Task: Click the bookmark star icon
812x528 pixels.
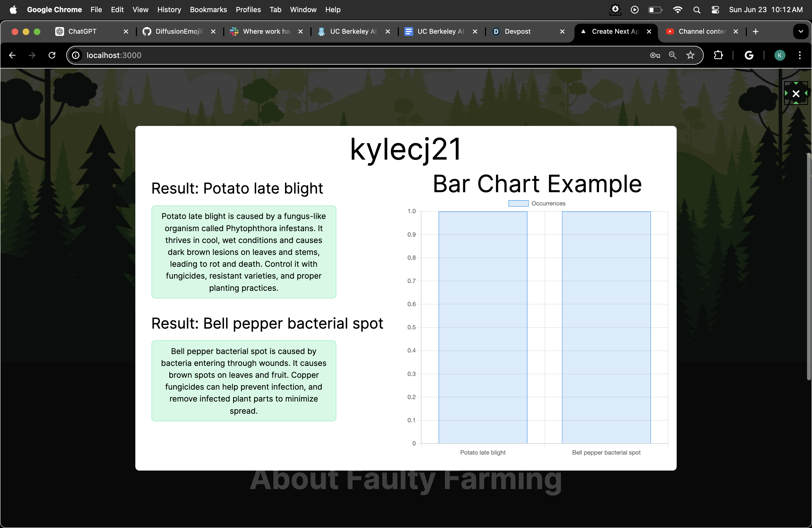Action: click(x=690, y=55)
